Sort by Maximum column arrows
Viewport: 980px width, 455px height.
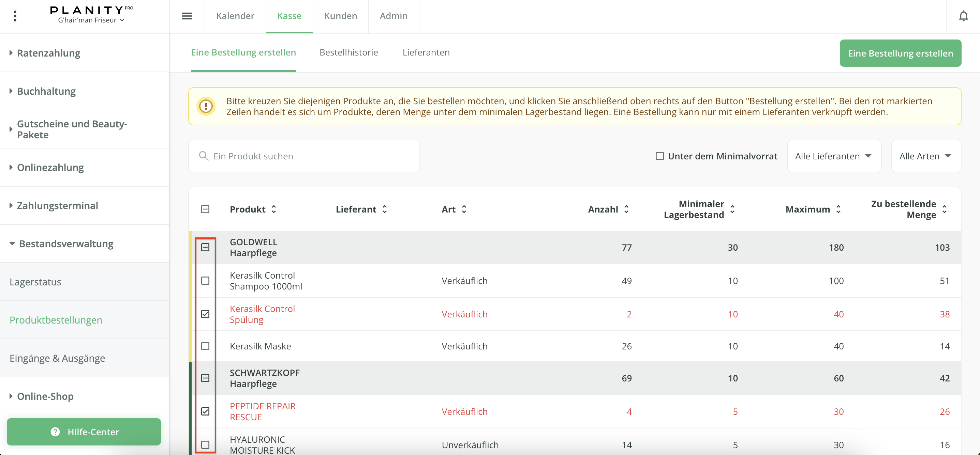pos(838,209)
